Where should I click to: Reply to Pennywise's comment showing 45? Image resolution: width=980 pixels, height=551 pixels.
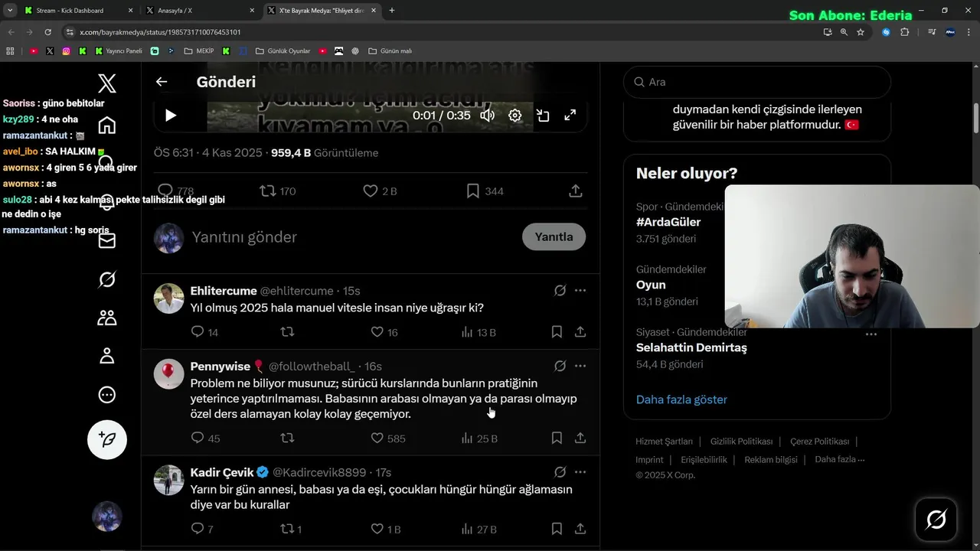(204, 439)
